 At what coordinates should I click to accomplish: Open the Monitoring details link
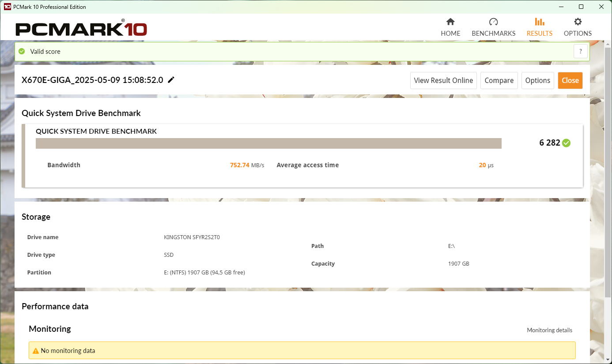coord(549,330)
